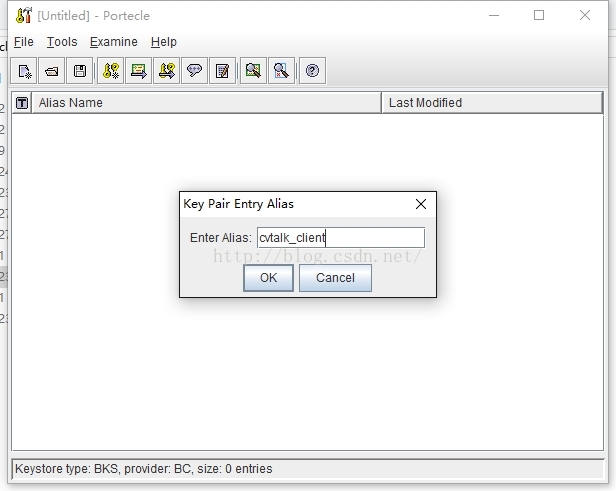Viewport: 616px width, 491px height.
Task: Close the Portecle main window
Action: [585, 16]
